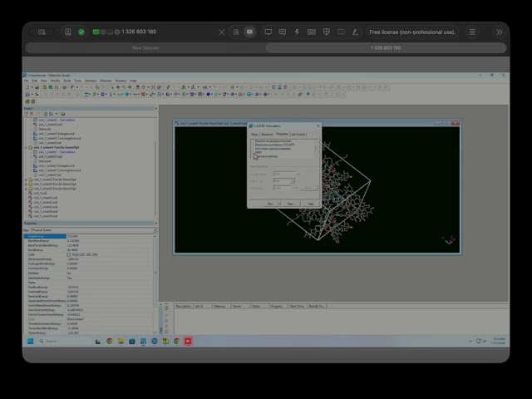Close the TeamViewer session with X
Image resolution: width=532 pixels, height=399 pixels.
point(222,32)
